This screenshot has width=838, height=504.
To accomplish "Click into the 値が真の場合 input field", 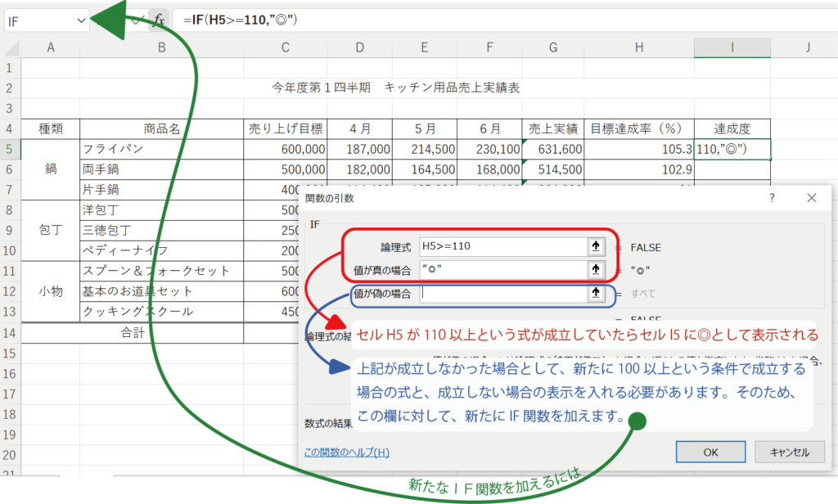I will 499,269.
